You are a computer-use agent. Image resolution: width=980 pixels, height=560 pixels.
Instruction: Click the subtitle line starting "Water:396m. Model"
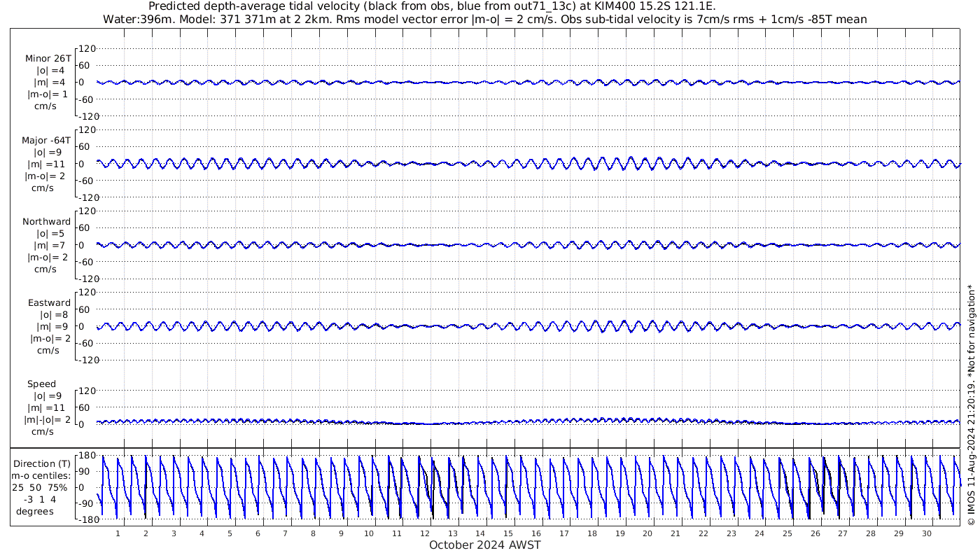point(485,20)
